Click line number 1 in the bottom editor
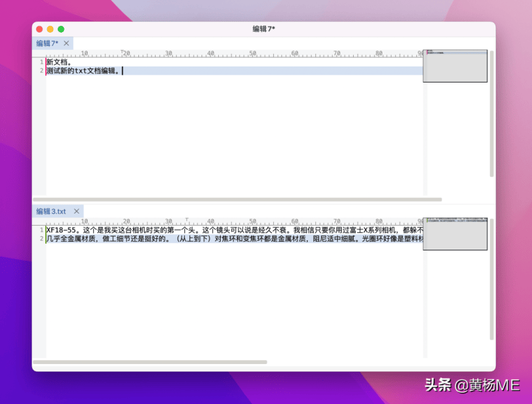The height and width of the screenshot is (404, 532). point(40,229)
